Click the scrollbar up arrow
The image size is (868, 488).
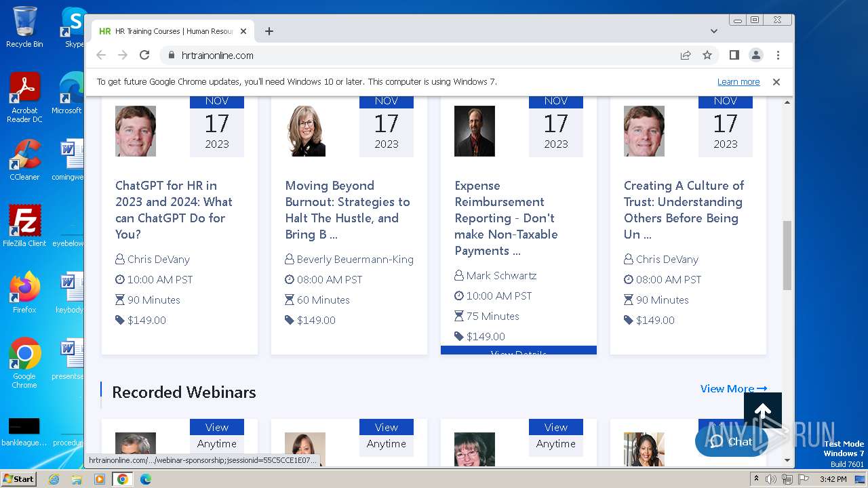point(787,102)
